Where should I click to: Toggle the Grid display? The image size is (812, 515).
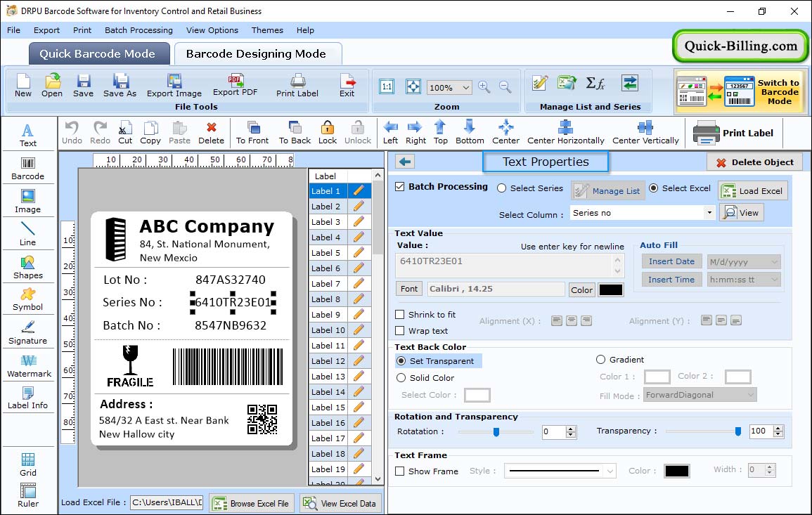(x=28, y=464)
